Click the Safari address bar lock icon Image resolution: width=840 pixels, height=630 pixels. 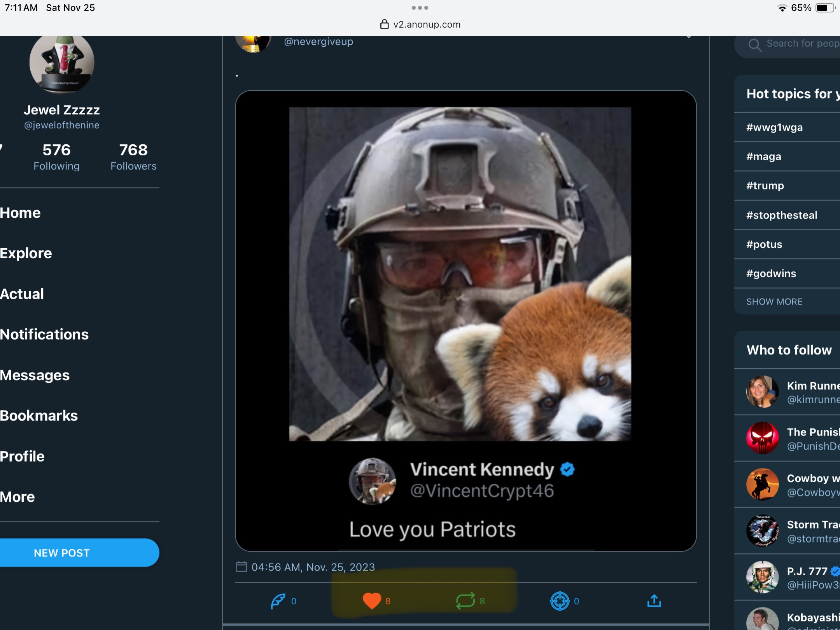point(384,24)
